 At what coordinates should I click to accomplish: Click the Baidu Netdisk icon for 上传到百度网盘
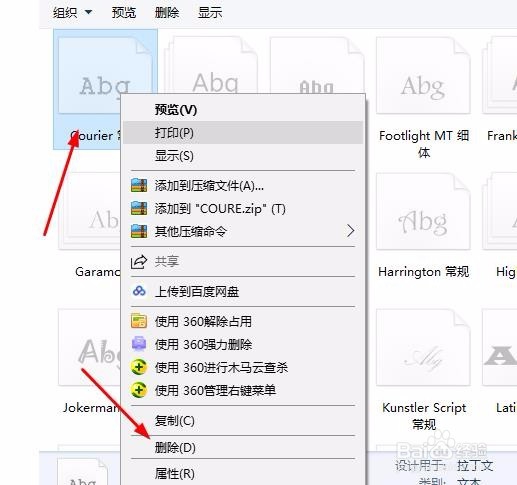pyautogui.click(x=139, y=291)
